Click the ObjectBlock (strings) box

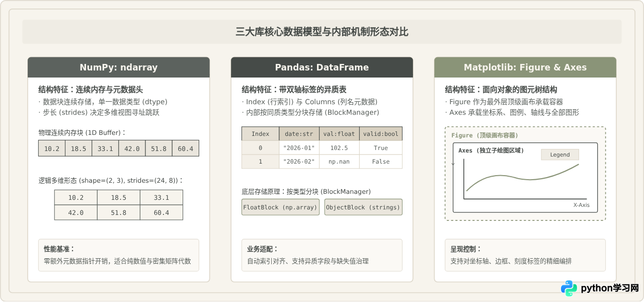[363, 207]
